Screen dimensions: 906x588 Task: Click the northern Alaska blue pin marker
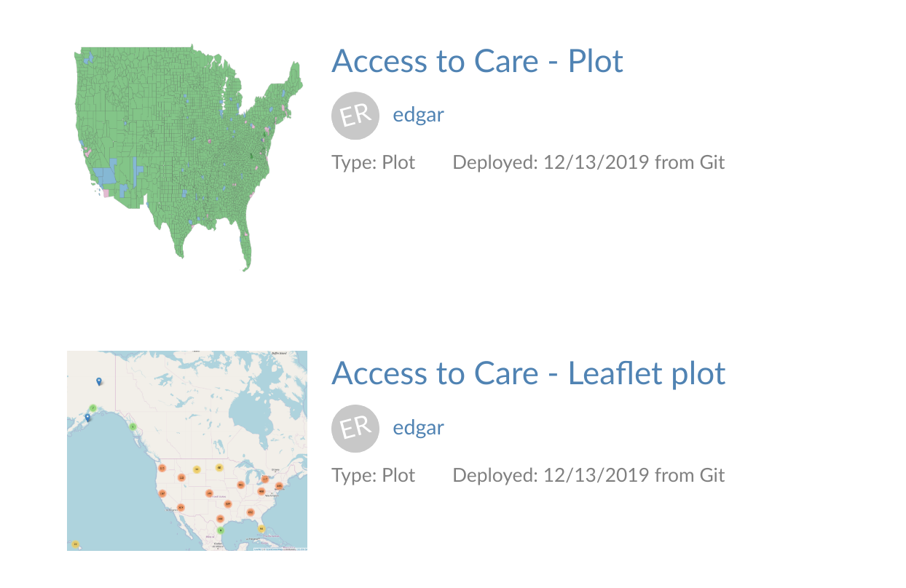point(99,381)
